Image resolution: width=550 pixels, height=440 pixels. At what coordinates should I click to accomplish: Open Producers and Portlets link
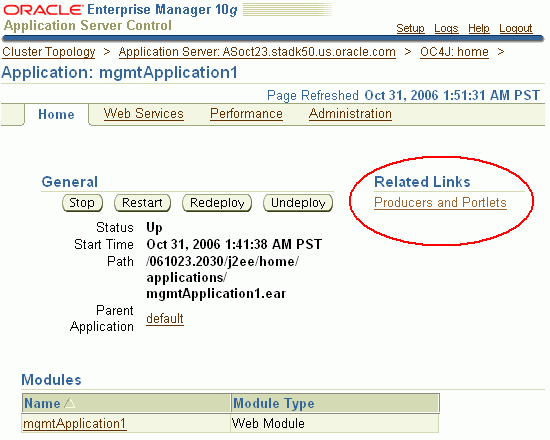(x=440, y=203)
